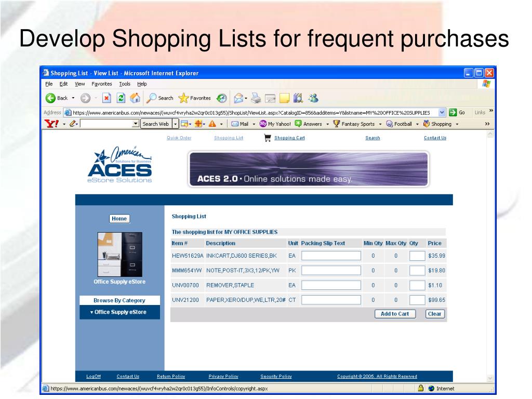Click Packing Slip Text field for HEW51629A

pos(331,256)
